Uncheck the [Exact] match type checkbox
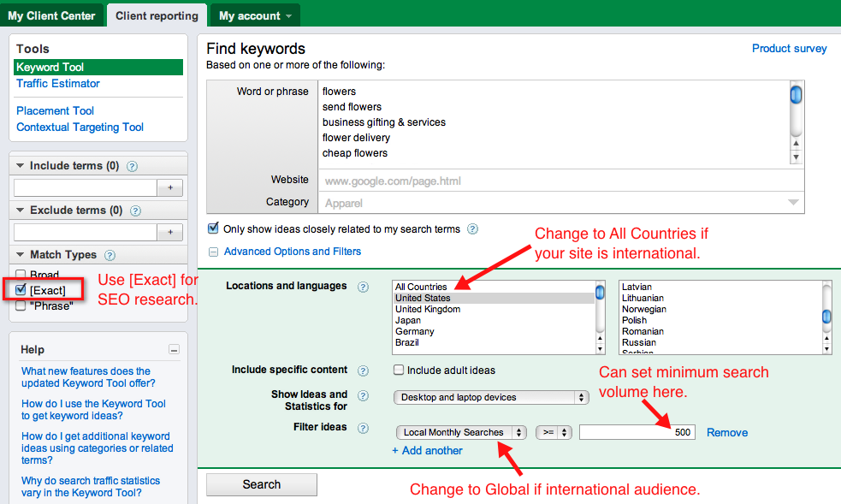The height and width of the screenshot is (504, 841). point(21,290)
